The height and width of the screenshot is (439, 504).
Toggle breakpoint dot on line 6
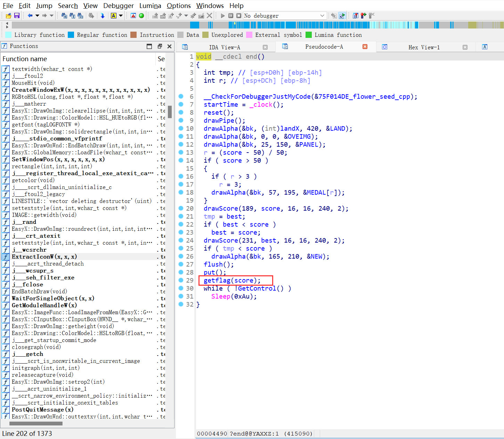181,96
